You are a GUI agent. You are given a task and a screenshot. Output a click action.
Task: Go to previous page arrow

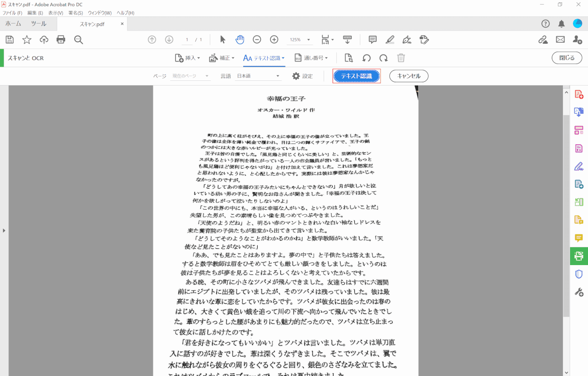(152, 39)
